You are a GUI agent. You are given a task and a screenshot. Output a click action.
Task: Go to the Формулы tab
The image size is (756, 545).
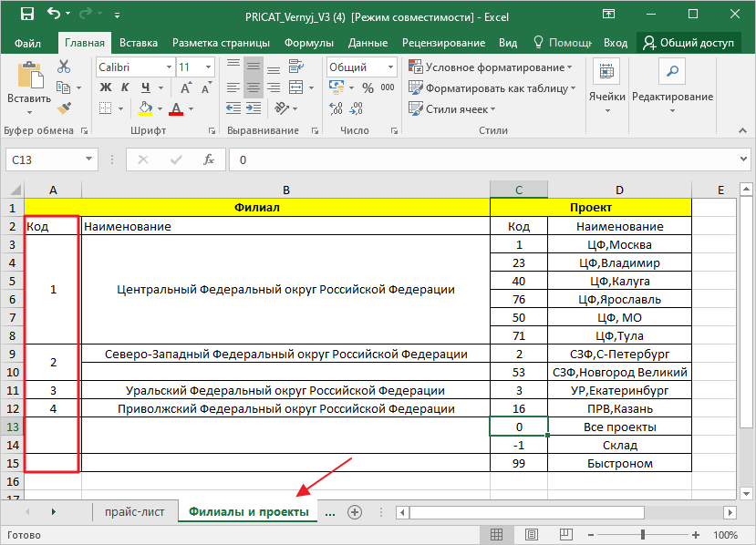point(308,43)
